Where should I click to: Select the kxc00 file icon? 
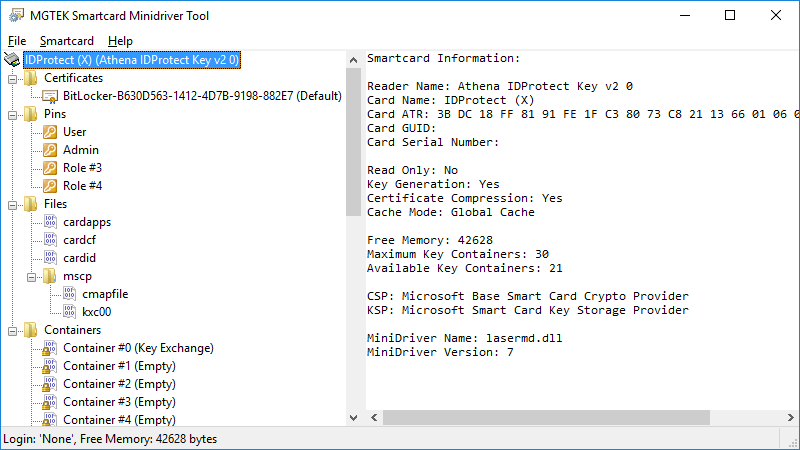point(69,312)
